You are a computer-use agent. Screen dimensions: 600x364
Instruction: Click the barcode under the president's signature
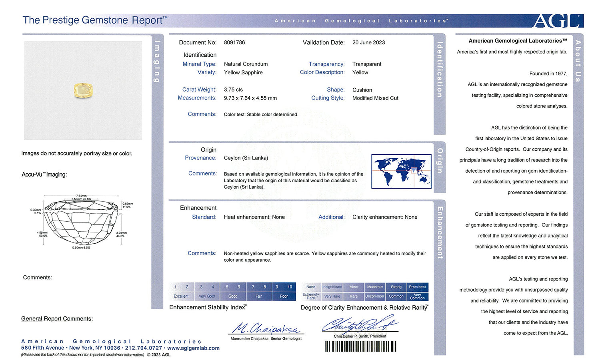point(360,346)
